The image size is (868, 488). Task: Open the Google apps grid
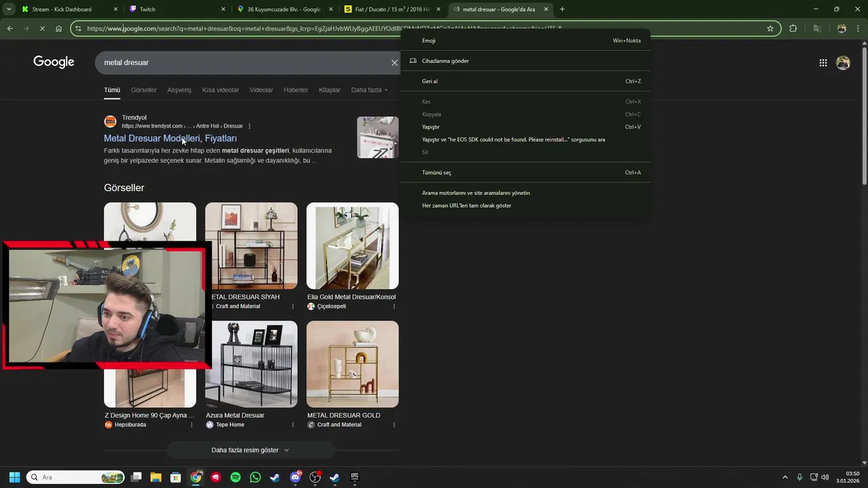(x=823, y=62)
